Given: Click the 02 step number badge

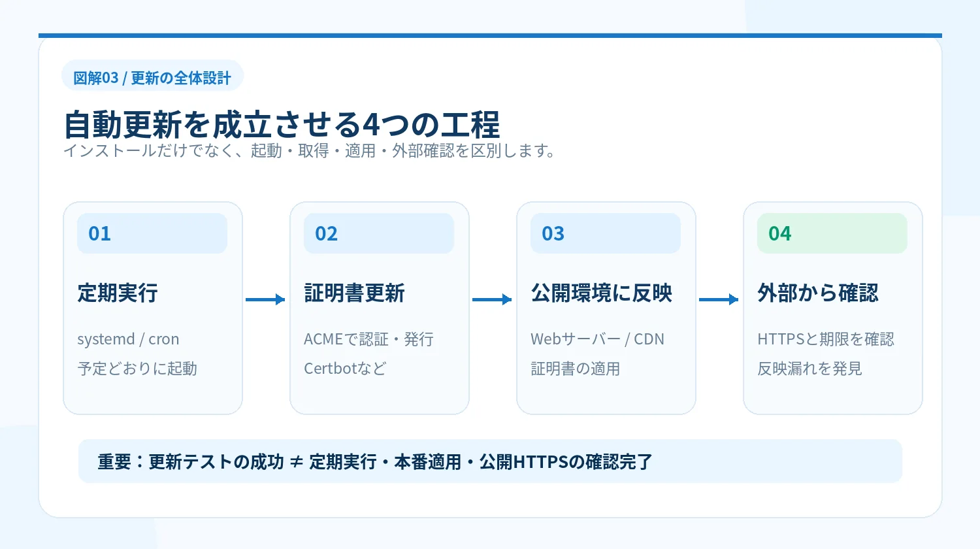Looking at the screenshot, I should (379, 233).
